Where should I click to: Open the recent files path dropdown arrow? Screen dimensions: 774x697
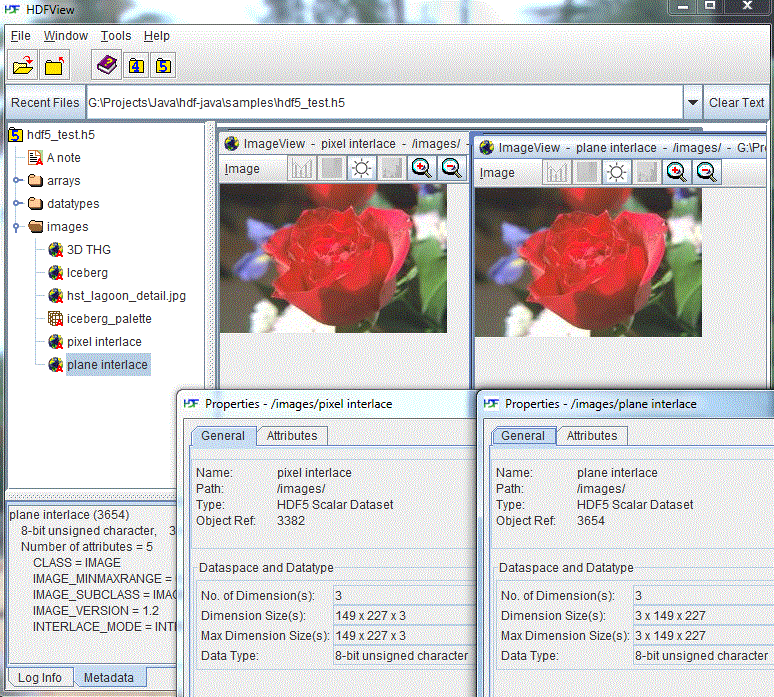click(x=692, y=103)
